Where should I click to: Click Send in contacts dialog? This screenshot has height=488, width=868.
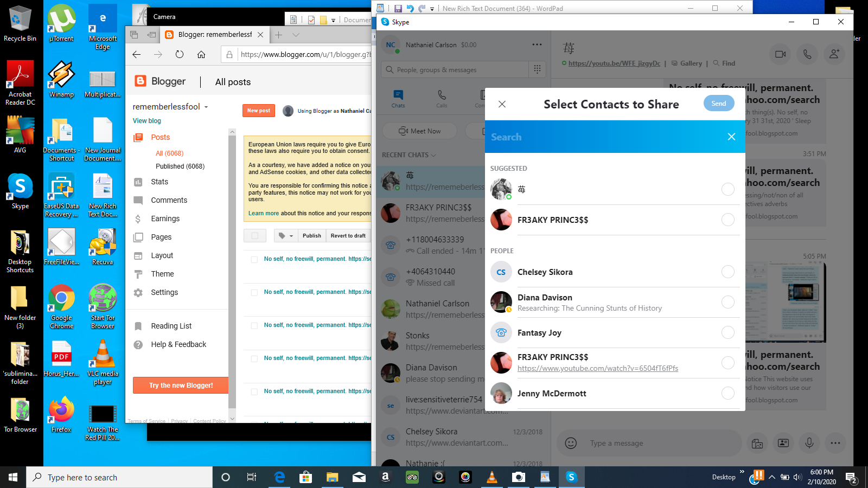click(x=719, y=103)
